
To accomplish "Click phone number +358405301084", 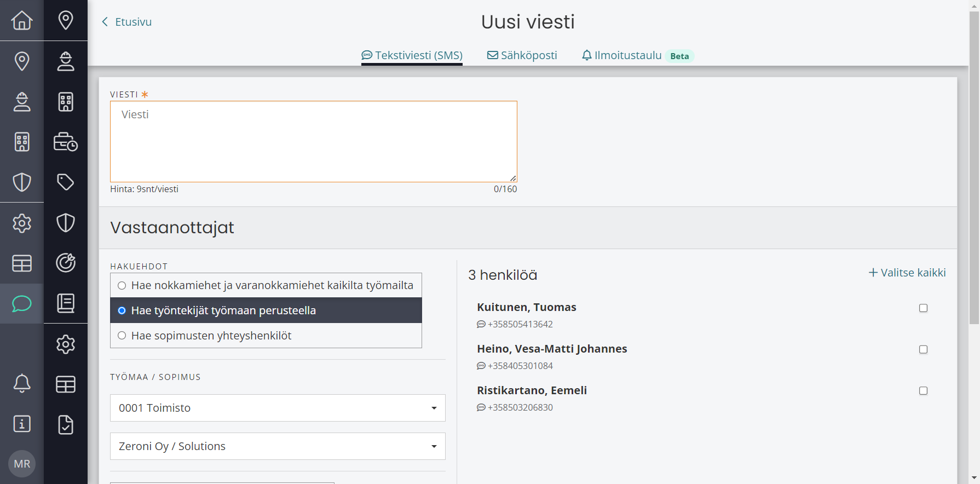I will click(520, 366).
